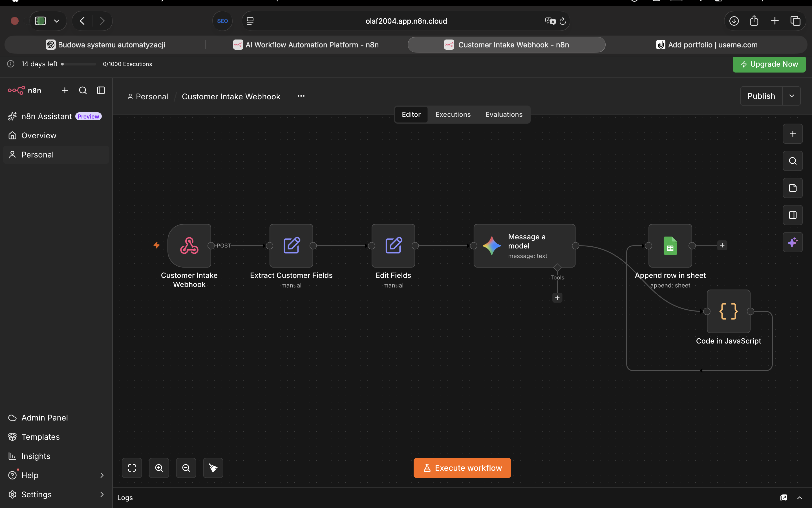The image size is (812, 508).
Task: Expand the Settings submenu
Action: point(102,494)
